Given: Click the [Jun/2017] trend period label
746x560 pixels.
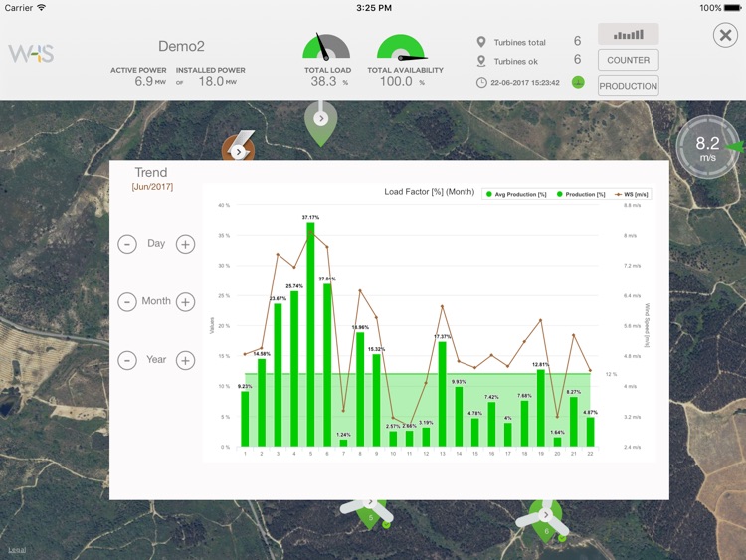Looking at the screenshot, I should pyautogui.click(x=152, y=187).
